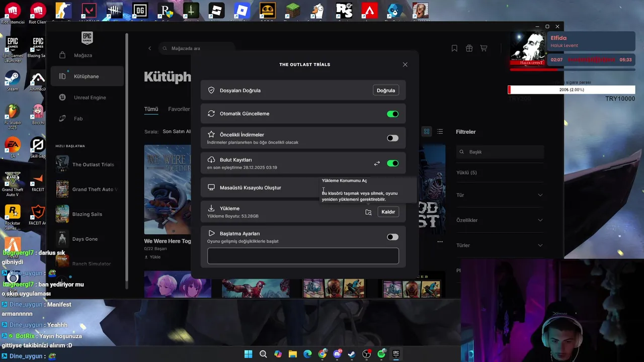Open We Were Here Together game thumbnail
The height and width of the screenshot is (362, 644).
pos(168,190)
